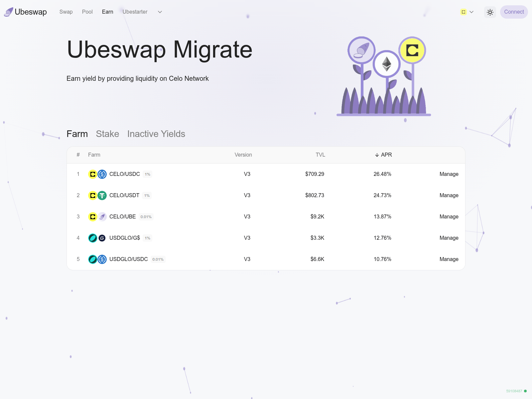Switch to the Stake tab
The image size is (532, 399).
pos(107,134)
